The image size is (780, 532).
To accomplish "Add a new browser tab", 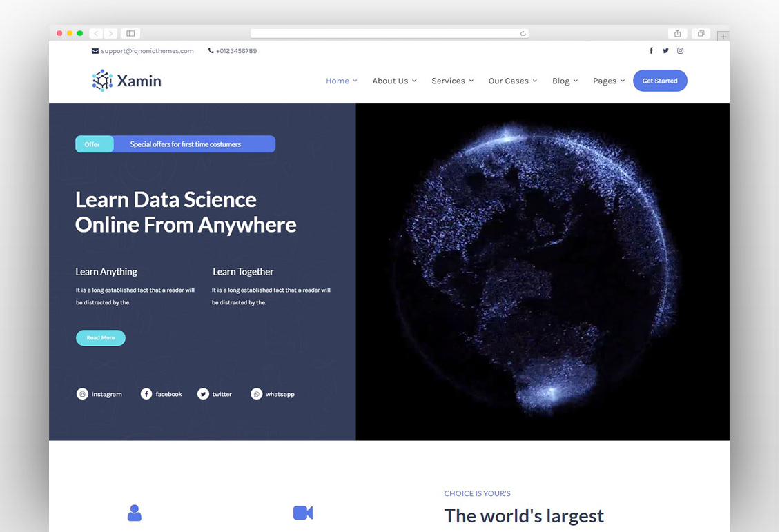I will [x=723, y=37].
